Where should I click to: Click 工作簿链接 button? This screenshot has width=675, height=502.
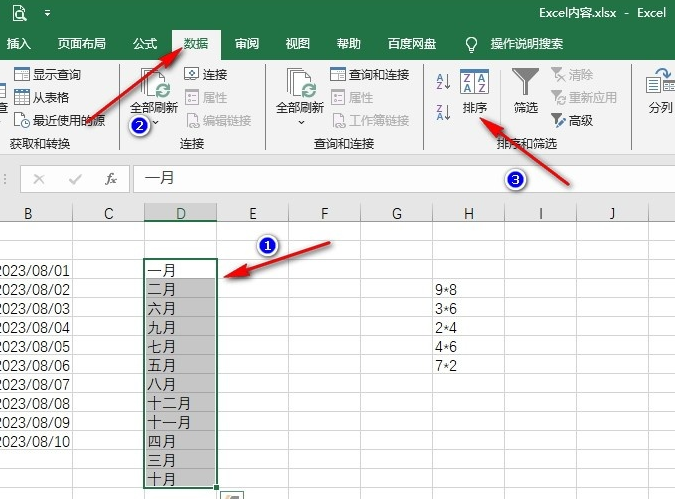tap(370, 120)
